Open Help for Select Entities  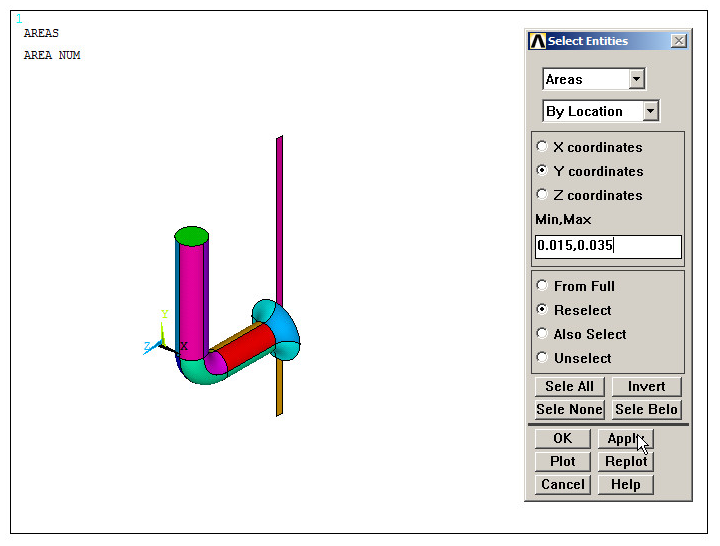point(625,484)
